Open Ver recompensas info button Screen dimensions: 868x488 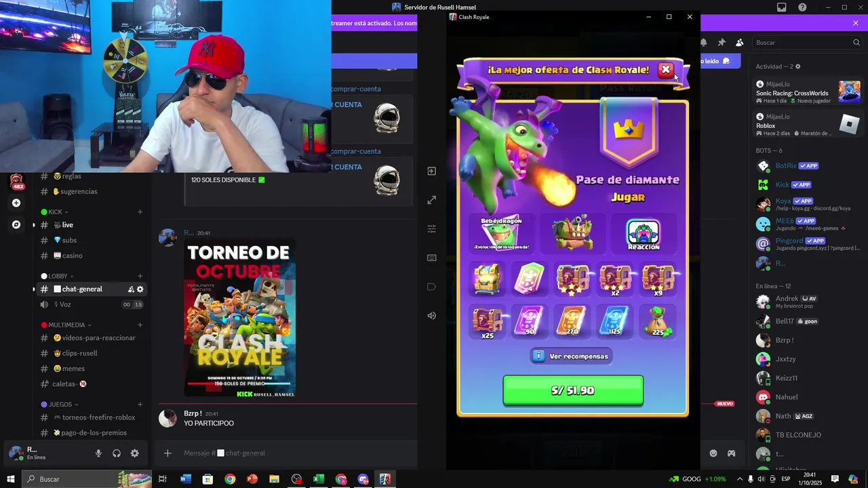pyautogui.click(x=571, y=356)
